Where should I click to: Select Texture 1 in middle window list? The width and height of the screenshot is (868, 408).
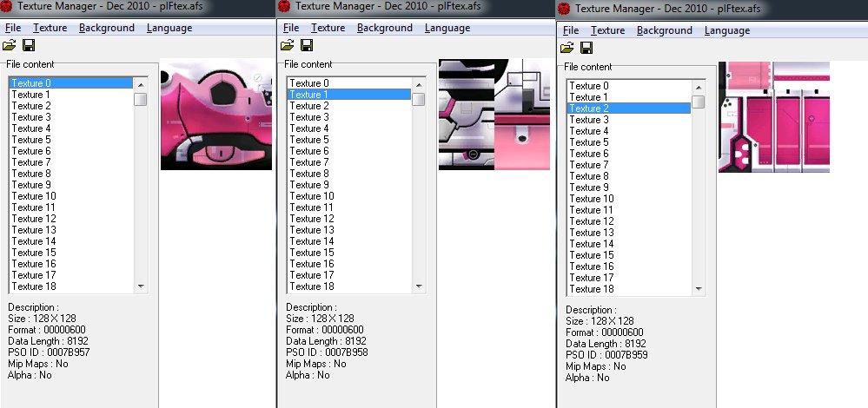[x=349, y=94]
